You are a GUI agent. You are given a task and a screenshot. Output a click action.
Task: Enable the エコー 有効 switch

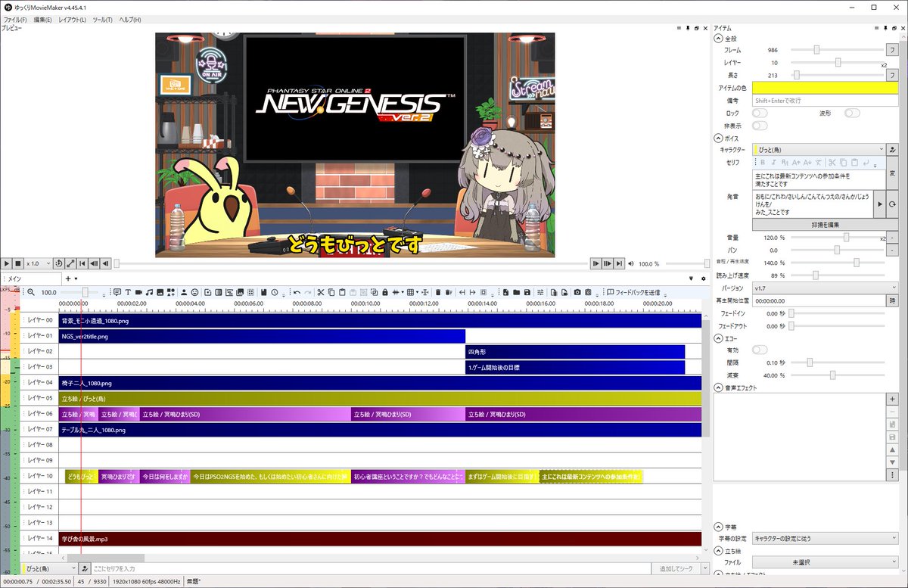pyautogui.click(x=760, y=350)
